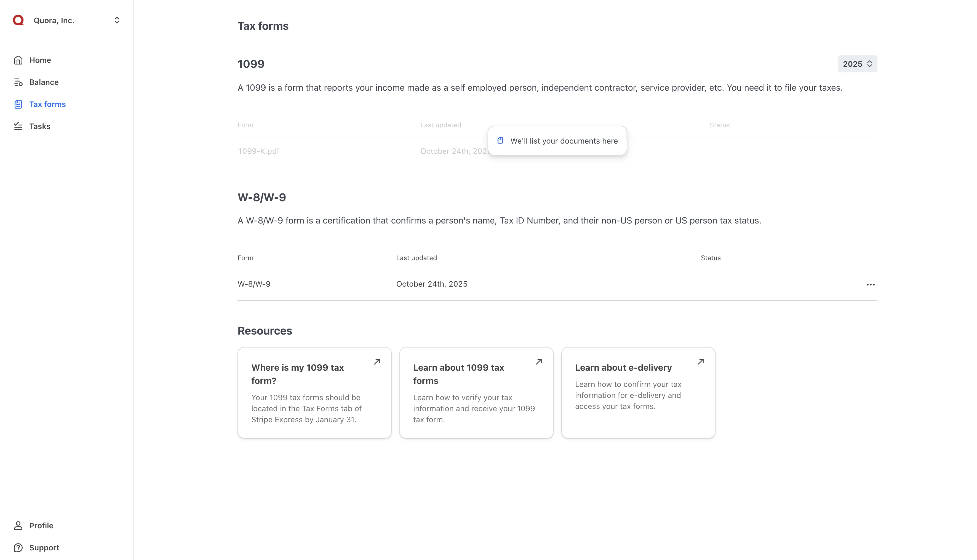The image size is (977, 560).
Task: Select the W-8/W-9 form row
Action: pyautogui.click(x=254, y=284)
